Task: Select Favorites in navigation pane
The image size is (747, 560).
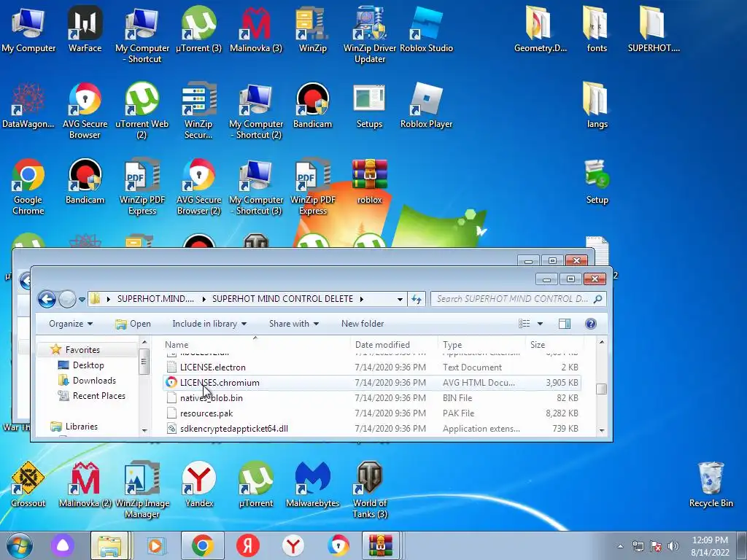Action: [x=82, y=350]
